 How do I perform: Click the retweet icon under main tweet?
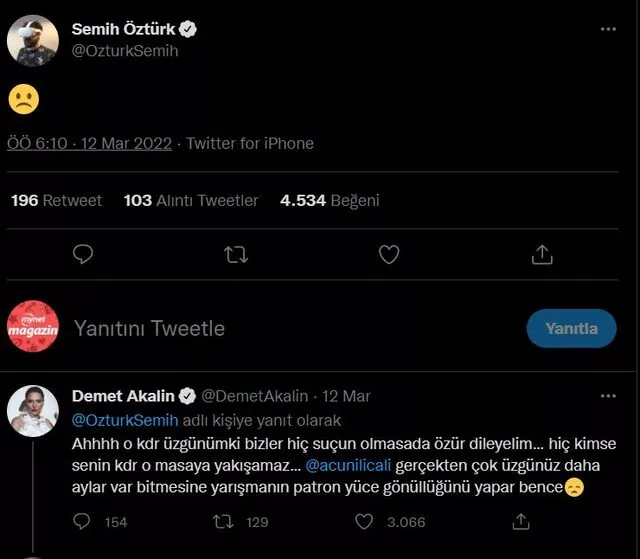click(x=236, y=254)
